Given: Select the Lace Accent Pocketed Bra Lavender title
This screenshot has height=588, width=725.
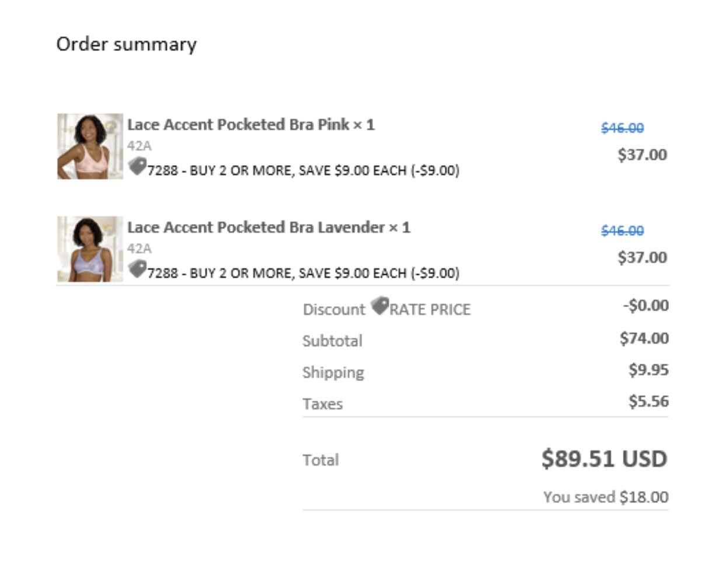Looking at the screenshot, I should (x=269, y=228).
